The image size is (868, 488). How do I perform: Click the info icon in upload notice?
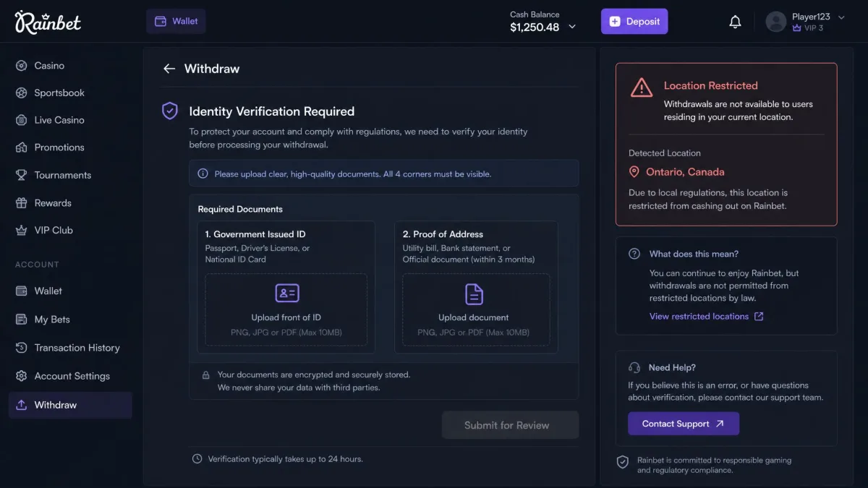[x=203, y=174]
